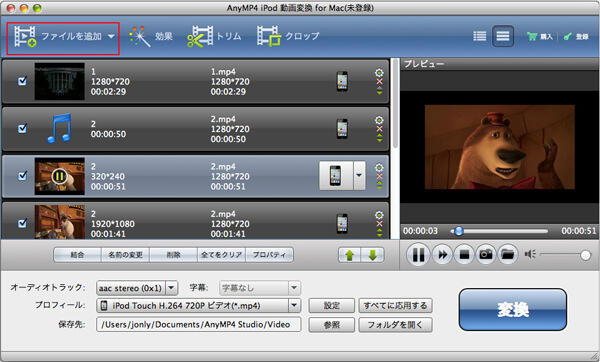This screenshot has height=362, width=600.
Task: Open the snapshot folder icon in preview
Action: tap(508, 254)
